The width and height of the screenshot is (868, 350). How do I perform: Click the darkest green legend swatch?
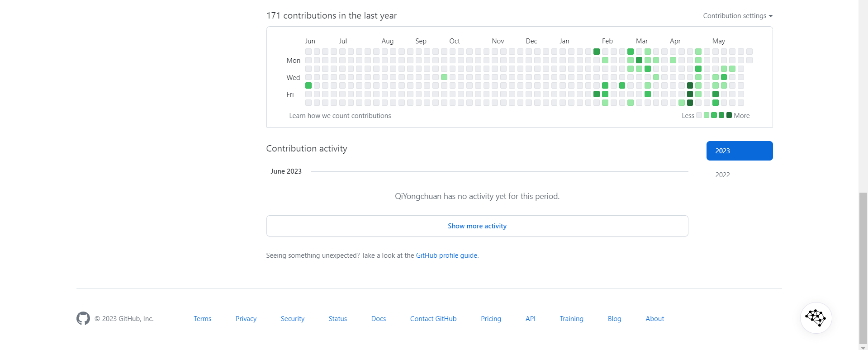[729, 115]
